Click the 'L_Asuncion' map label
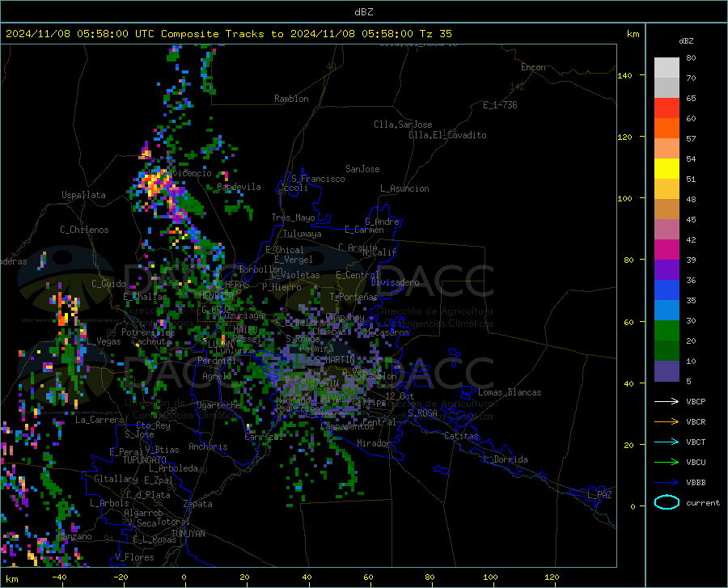This screenshot has height=588, width=728. pyautogui.click(x=404, y=188)
